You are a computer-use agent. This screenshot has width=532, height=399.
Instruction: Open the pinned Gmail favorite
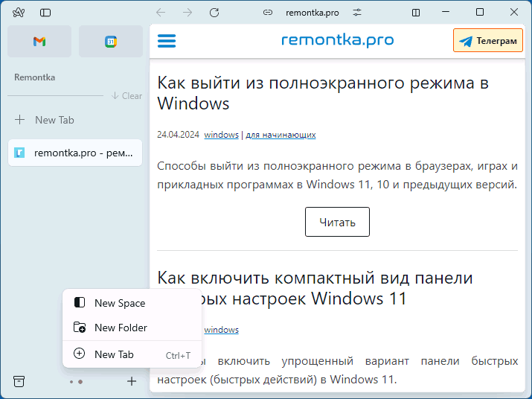39,42
